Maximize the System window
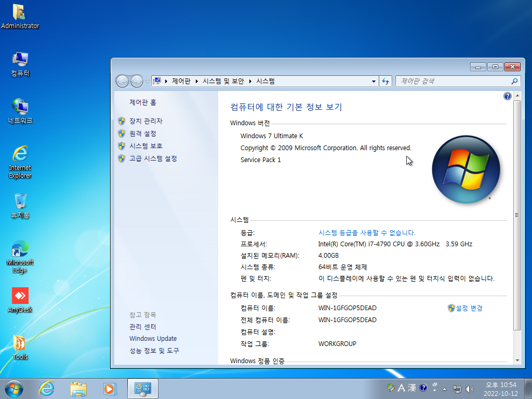Screen dimensions: 532x399 coord(495,67)
